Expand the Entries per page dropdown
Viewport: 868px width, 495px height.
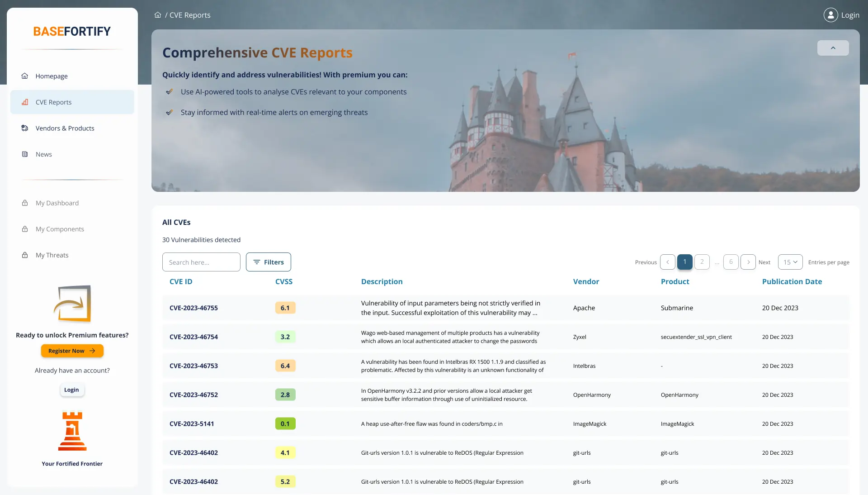click(x=790, y=262)
